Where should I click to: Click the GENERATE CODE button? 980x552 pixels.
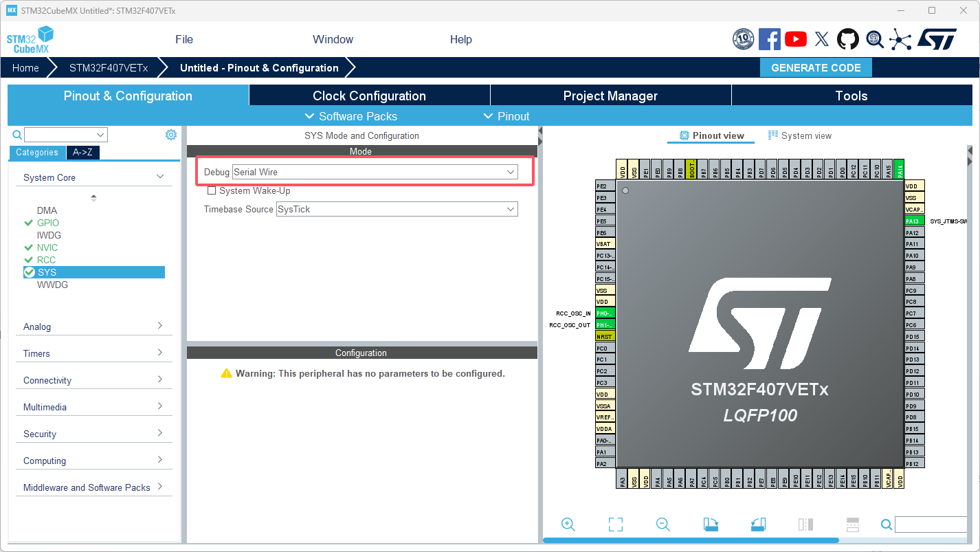pyautogui.click(x=816, y=67)
